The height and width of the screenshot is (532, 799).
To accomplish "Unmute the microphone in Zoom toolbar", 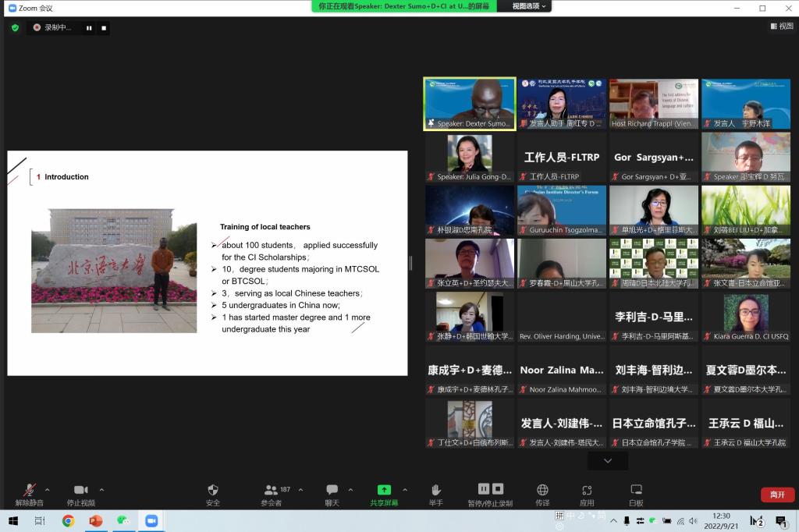I will (x=30, y=491).
